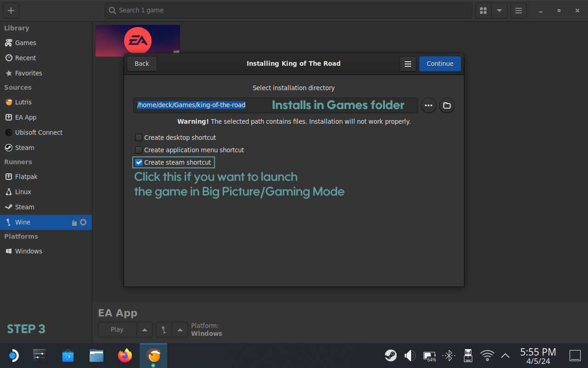
Task: Open the Wine runner settings gear
Action: click(83, 222)
